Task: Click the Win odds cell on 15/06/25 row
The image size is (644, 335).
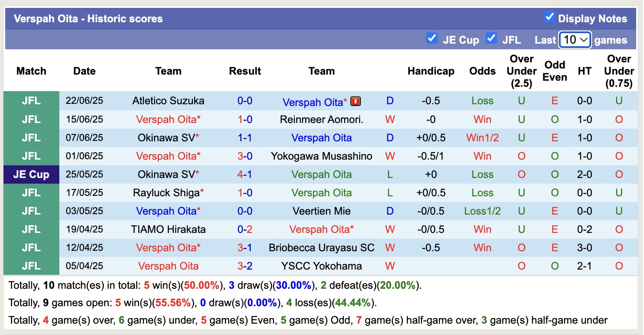Action: [x=482, y=119]
